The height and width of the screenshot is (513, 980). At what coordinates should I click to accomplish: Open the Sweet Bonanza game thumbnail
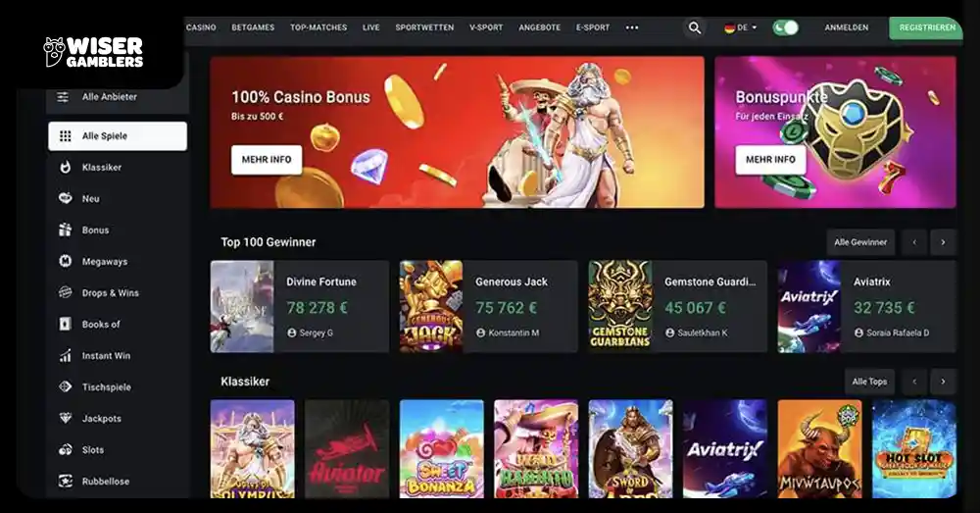click(441, 448)
